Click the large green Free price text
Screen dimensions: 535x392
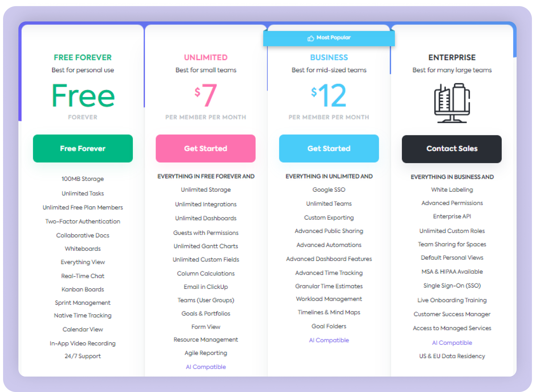point(83,95)
